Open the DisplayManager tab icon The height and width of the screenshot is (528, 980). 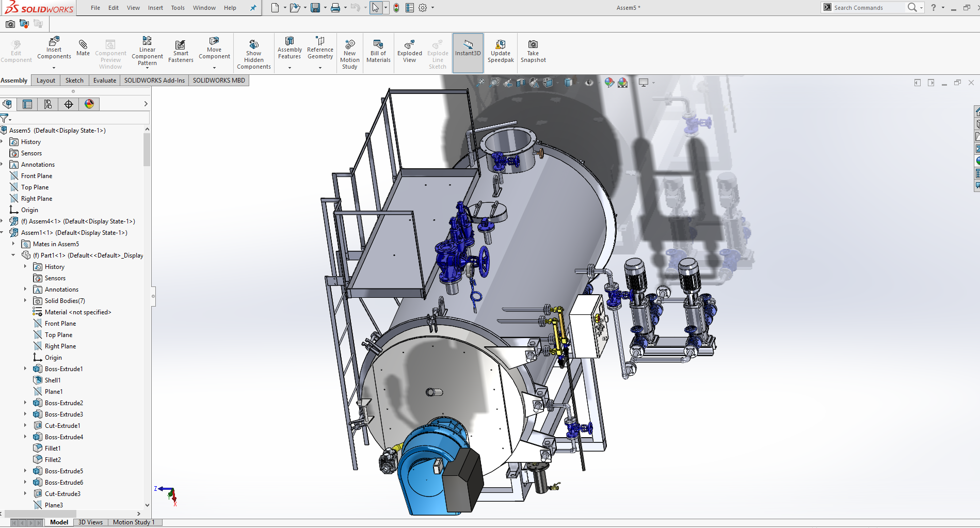pos(89,104)
